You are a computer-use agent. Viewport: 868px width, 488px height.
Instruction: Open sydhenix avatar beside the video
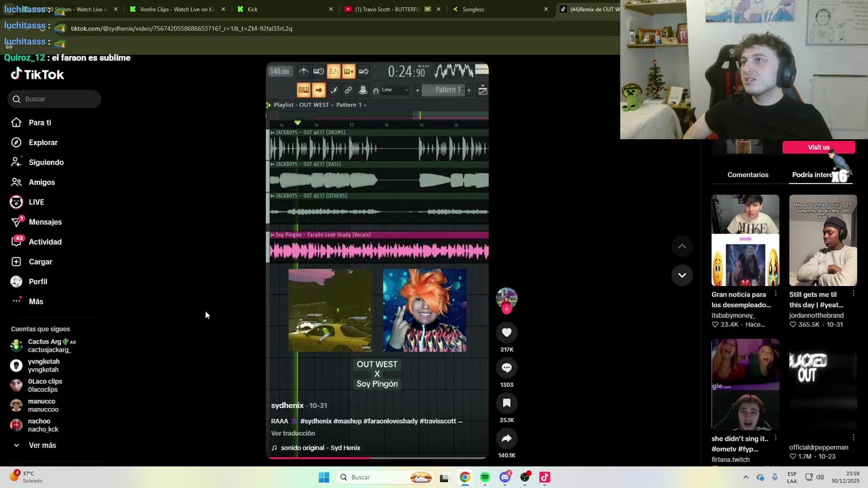pyautogui.click(x=507, y=298)
